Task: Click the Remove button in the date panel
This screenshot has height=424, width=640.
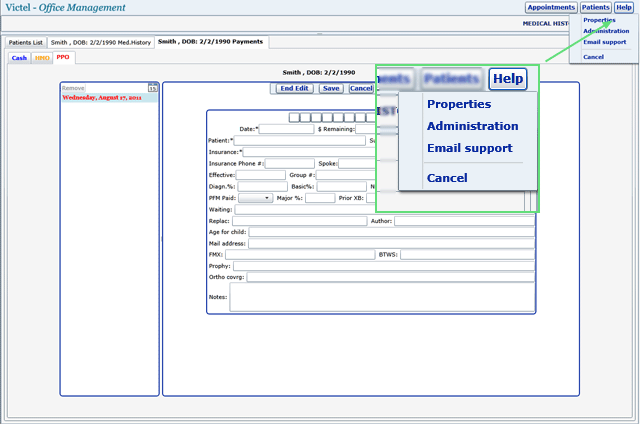Action: [73, 88]
